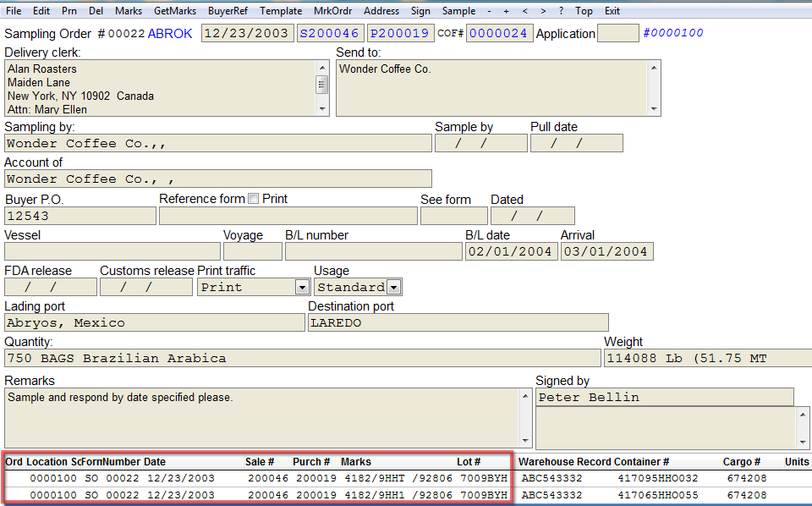Image resolution: width=812 pixels, height=506 pixels.
Task: Click the Destination port field LAREDO
Action: pos(458,322)
